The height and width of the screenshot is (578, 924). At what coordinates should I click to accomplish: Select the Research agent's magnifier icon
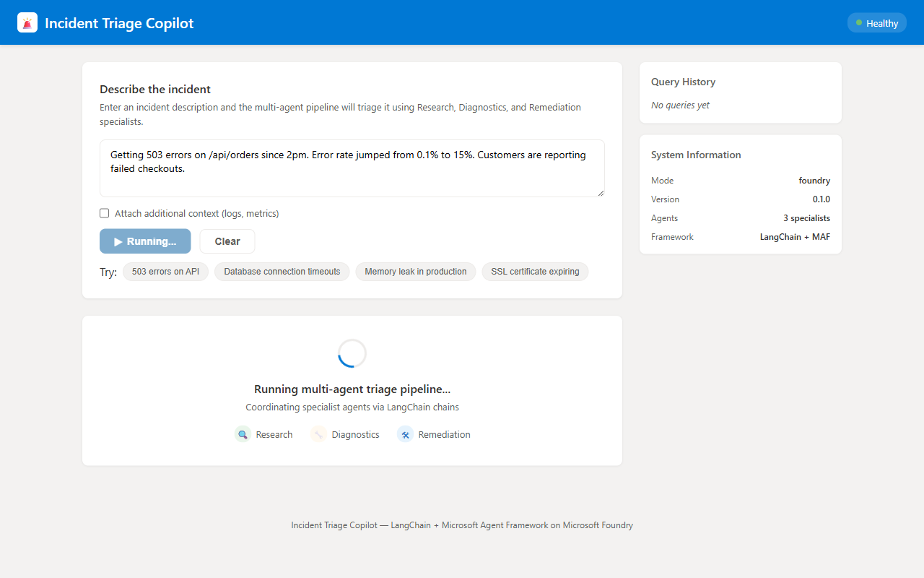click(x=243, y=434)
